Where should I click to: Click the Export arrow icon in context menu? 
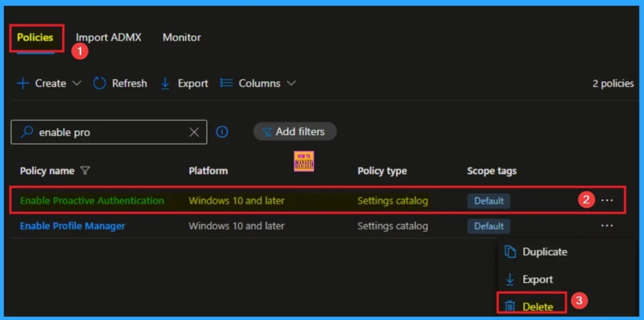click(x=509, y=279)
